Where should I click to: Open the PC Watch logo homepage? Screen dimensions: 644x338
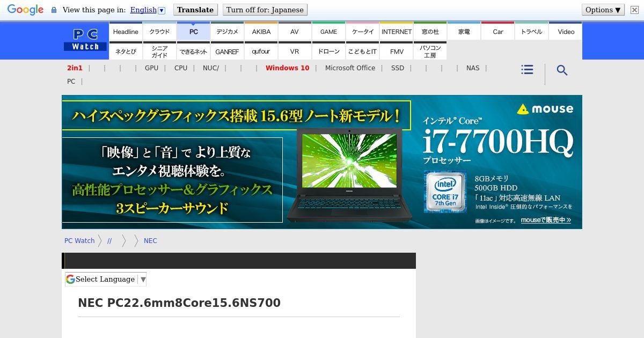(85, 40)
